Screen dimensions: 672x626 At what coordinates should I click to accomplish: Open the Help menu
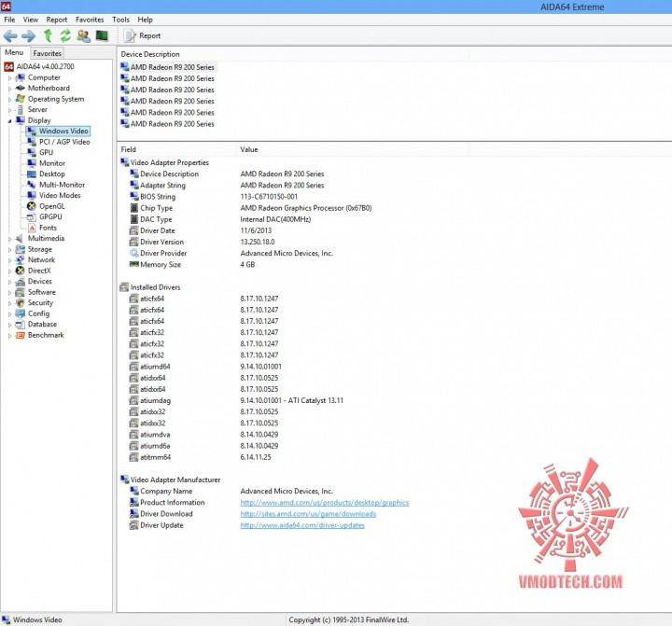145,20
